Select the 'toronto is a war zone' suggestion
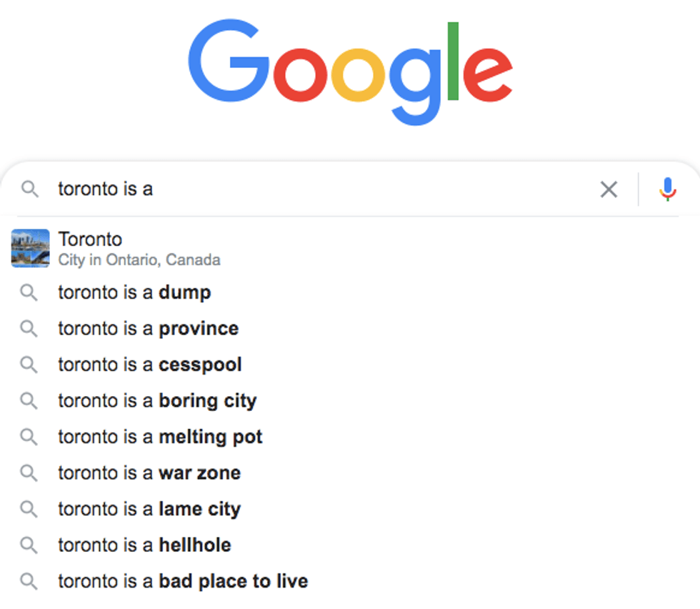Screen dimensions: 700x609 (x=149, y=473)
